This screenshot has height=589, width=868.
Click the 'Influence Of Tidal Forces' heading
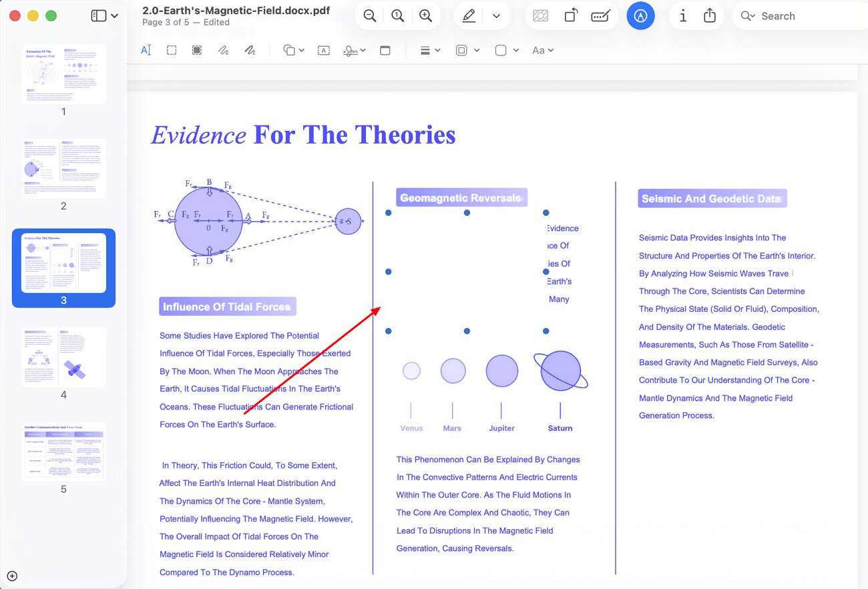pyautogui.click(x=227, y=307)
